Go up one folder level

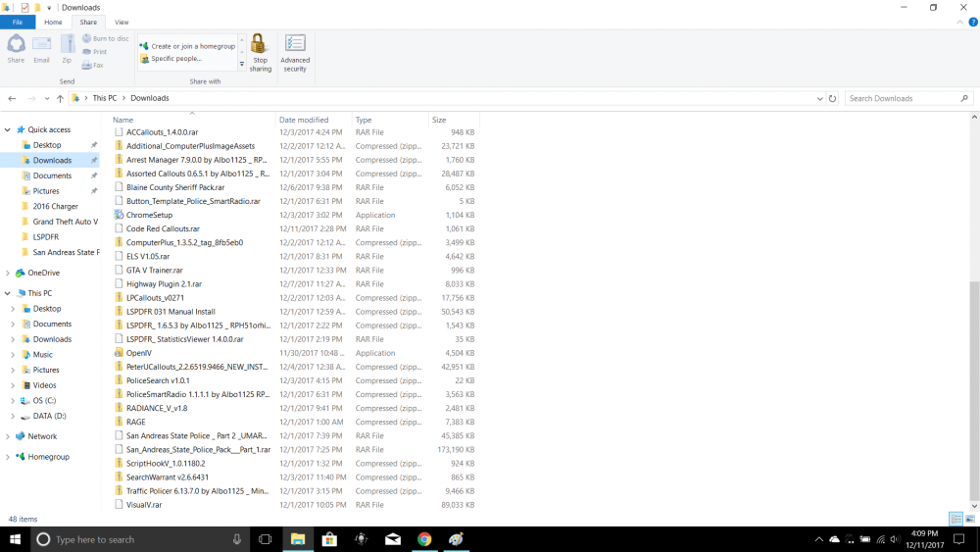(x=60, y=98)
